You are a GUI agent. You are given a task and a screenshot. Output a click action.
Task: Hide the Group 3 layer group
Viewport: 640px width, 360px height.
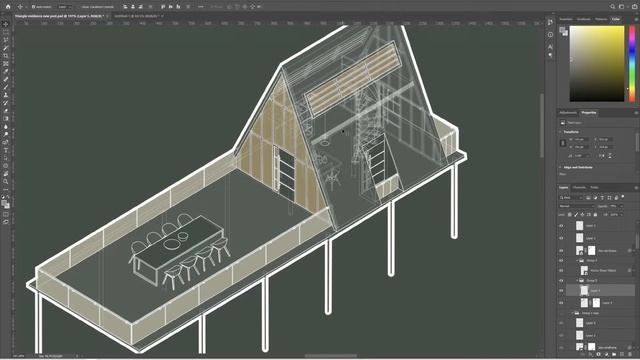pyautogui.click(x=561, y=280)
